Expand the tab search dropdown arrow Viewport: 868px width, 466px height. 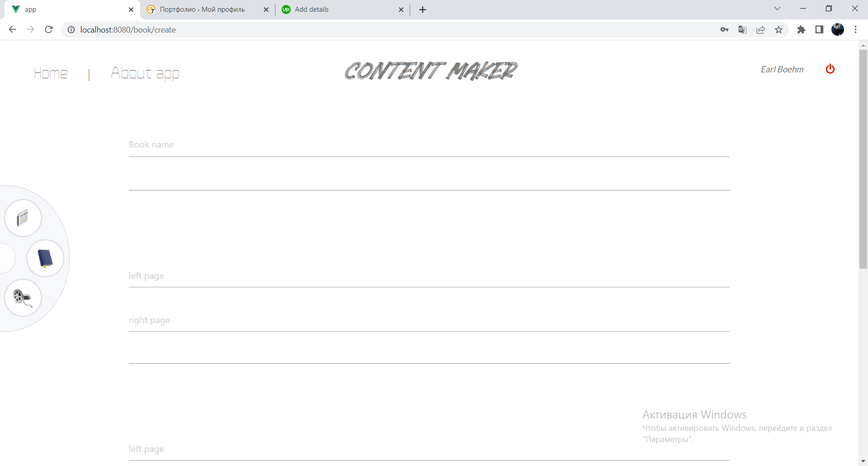[x=777, y=9]
